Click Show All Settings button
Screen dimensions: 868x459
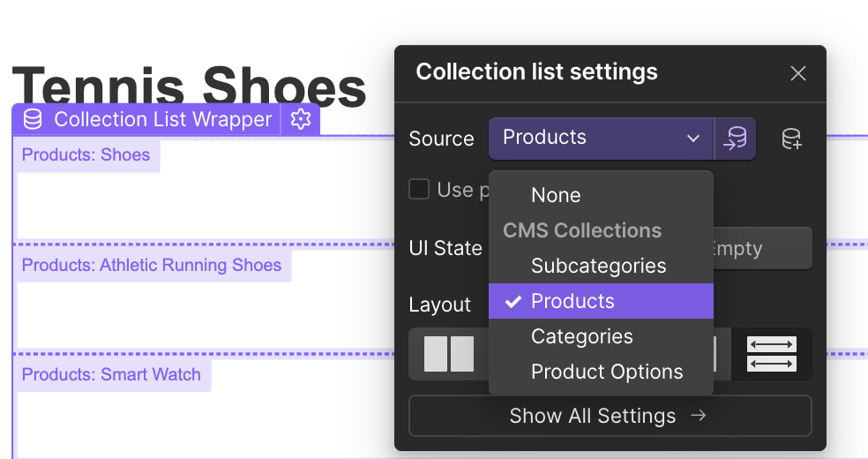tap(610, 416)
